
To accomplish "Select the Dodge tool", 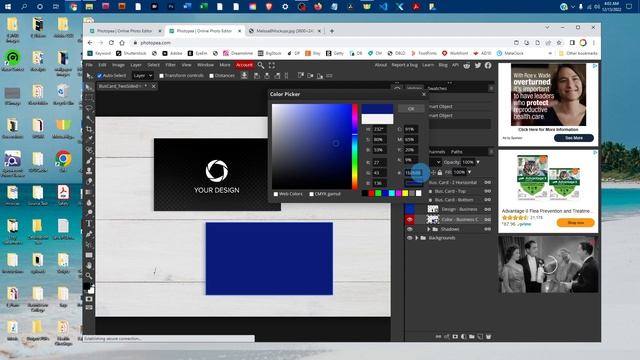I will (x=89, y=213).
